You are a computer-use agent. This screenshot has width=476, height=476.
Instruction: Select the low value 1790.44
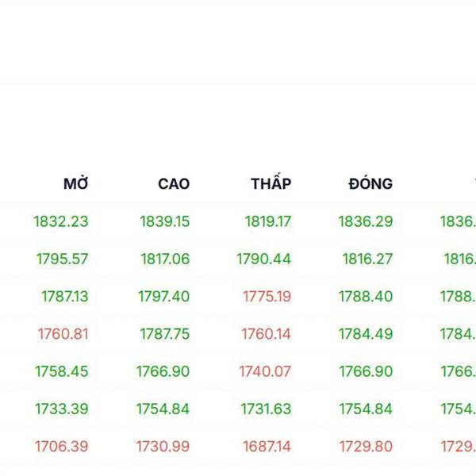[263, 259]
